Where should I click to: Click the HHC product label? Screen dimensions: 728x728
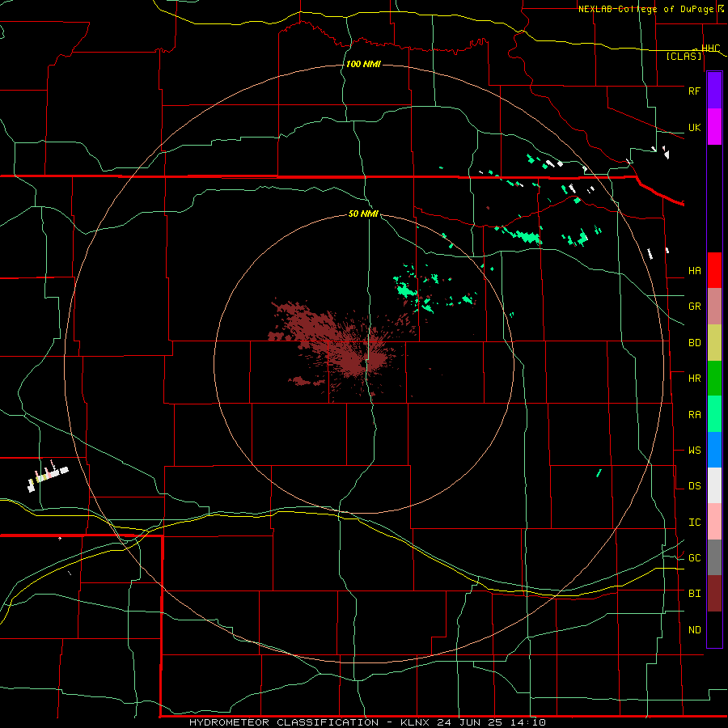click(x=710, y=48)
